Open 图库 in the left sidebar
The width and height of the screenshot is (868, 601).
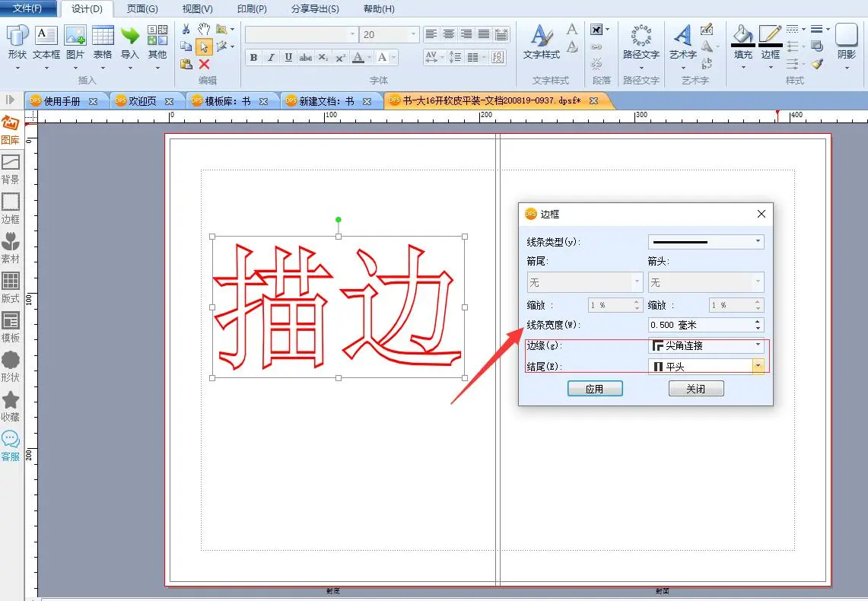pyautogui.click(x=11, y=130)
